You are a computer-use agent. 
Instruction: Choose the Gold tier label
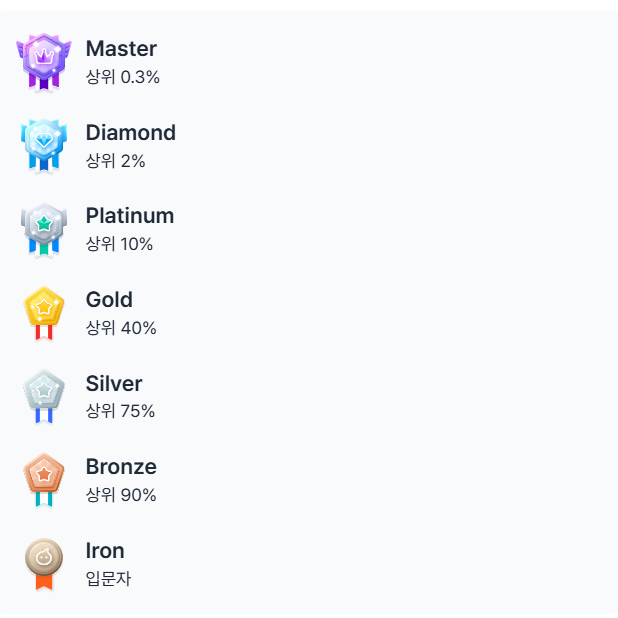click(x=109, y=299)
